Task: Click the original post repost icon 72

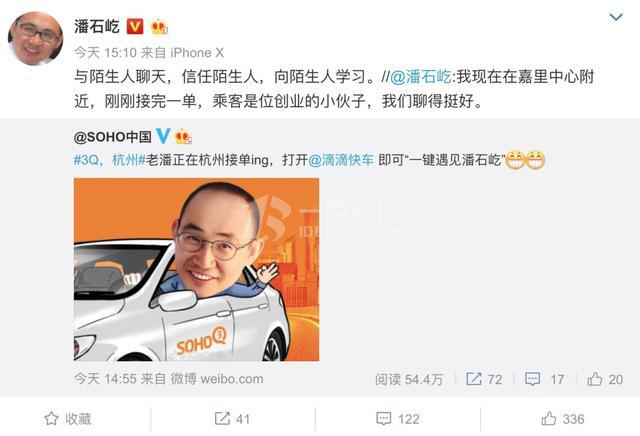Action: [484, 379]
